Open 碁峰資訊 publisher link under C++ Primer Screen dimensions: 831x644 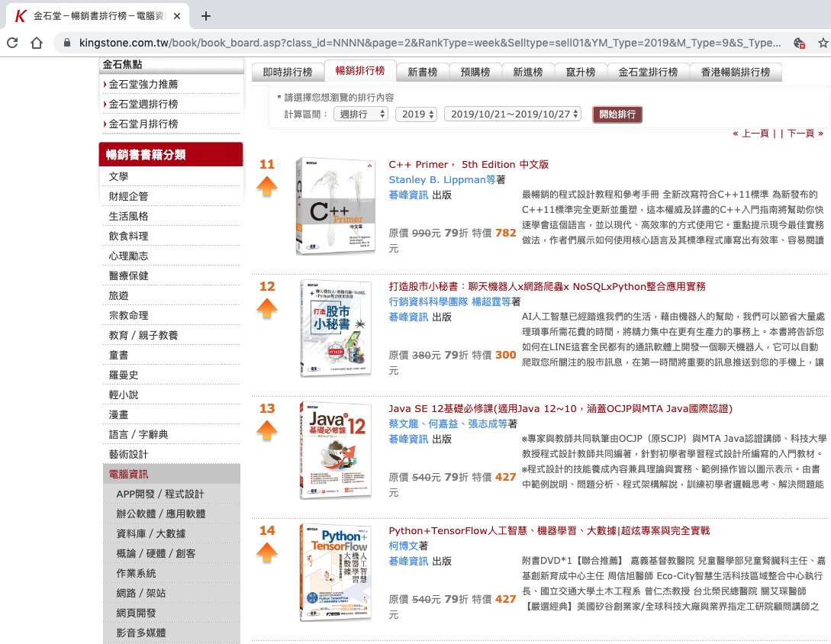tap(408, 195)
